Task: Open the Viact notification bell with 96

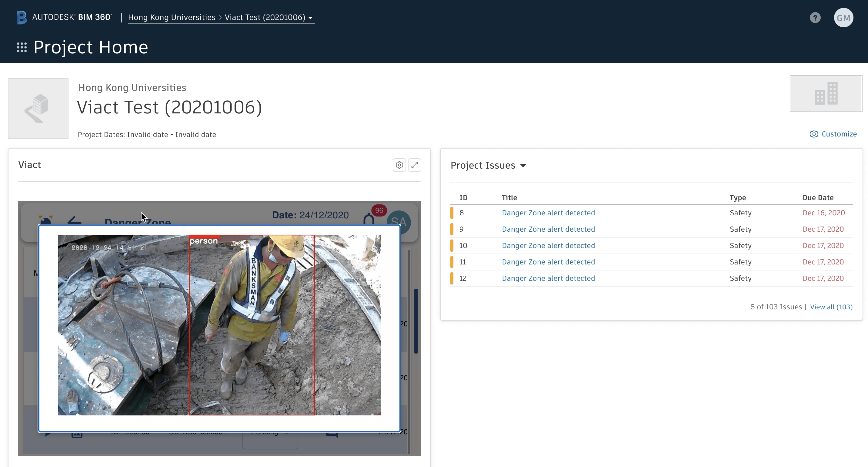Action: [x=369, y=219]
